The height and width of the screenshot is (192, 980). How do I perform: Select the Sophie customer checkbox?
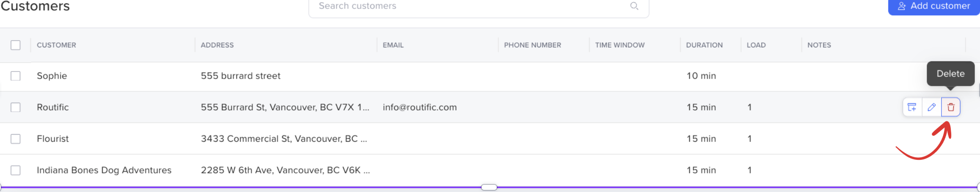click(16, 76)
